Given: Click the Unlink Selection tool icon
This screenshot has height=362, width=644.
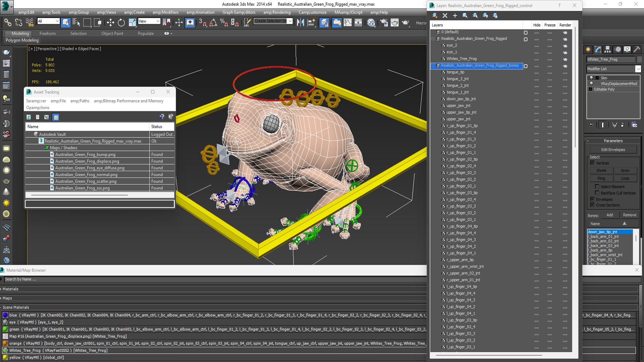Looking at the screenshot, I should click(18, 22).
